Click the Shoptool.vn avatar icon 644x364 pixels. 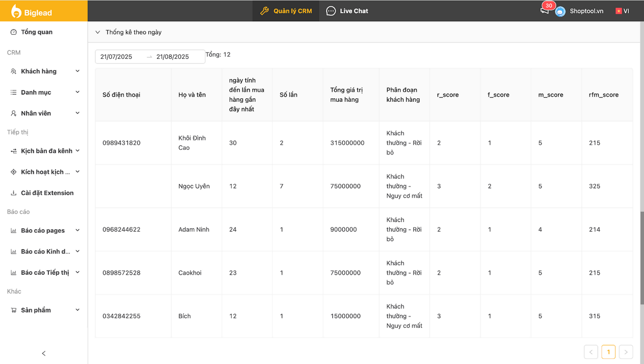(560, 11)
